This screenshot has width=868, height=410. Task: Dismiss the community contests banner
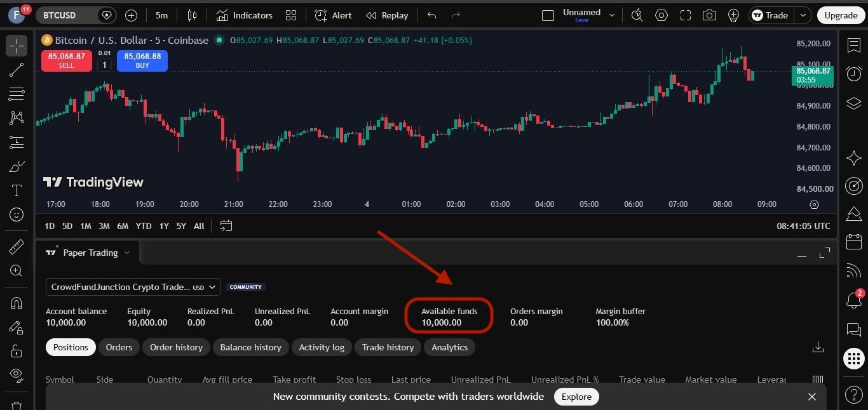[x=811, y=397]
